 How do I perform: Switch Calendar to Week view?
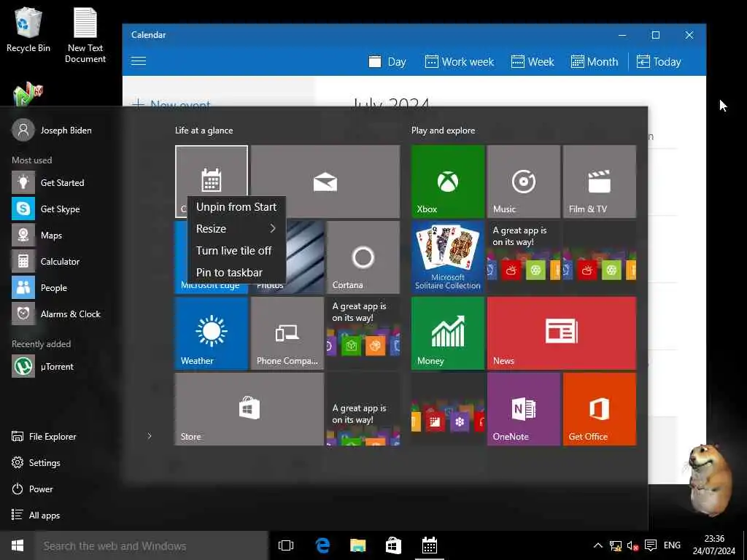point(533,62)
